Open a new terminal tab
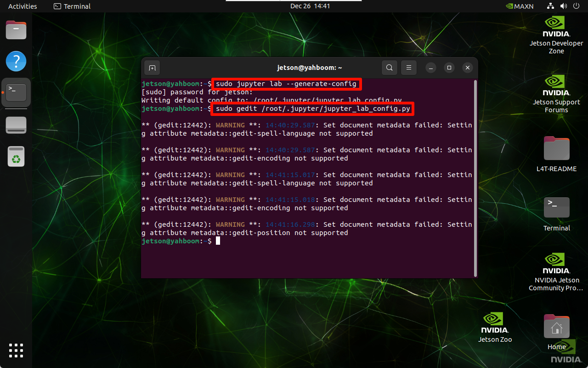The height and width of the screenshot is (368, 588). [152, 68]
